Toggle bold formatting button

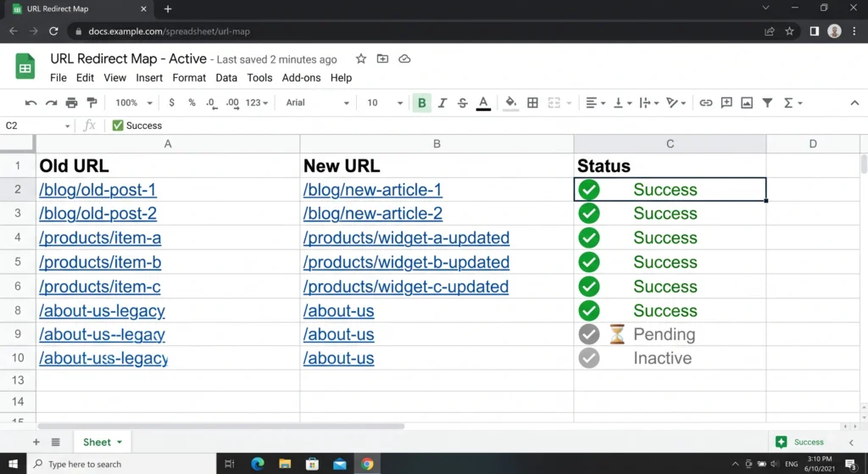(x=422, y=103)
